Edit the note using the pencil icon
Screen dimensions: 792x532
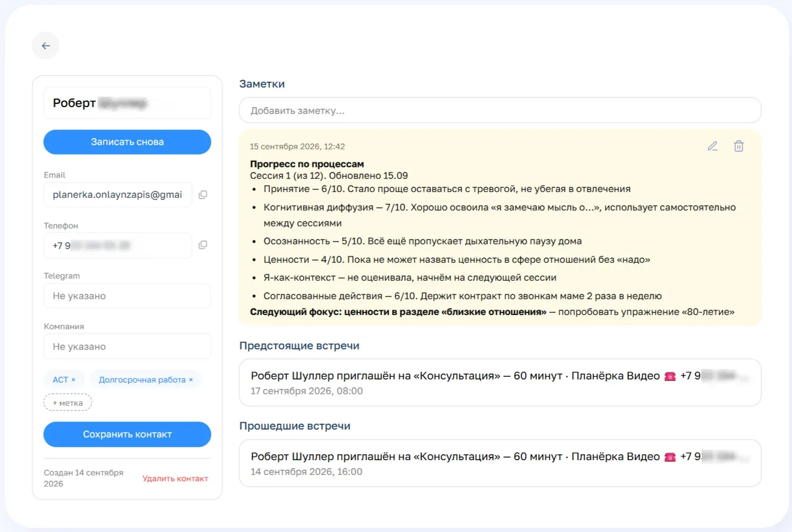[x=712, y=146]
